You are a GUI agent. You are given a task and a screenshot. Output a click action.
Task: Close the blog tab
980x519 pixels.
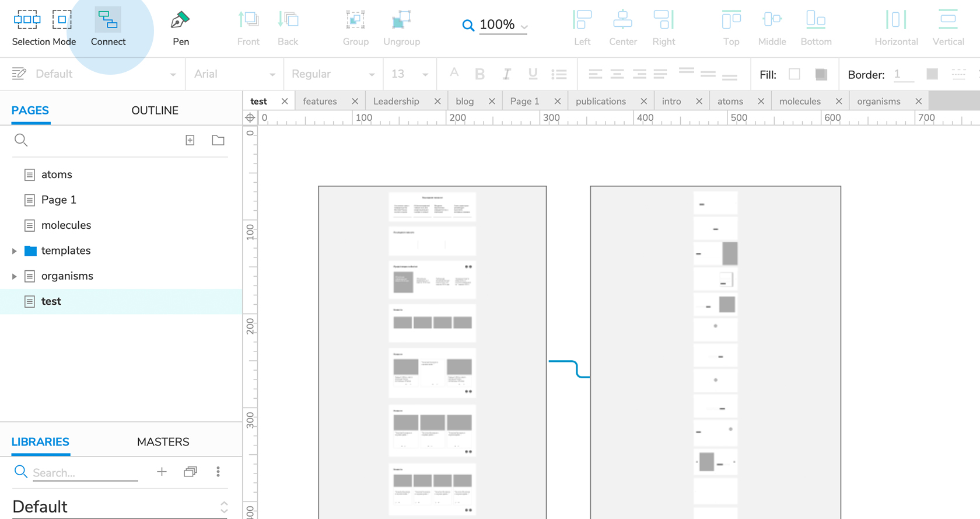coord(492,101)
